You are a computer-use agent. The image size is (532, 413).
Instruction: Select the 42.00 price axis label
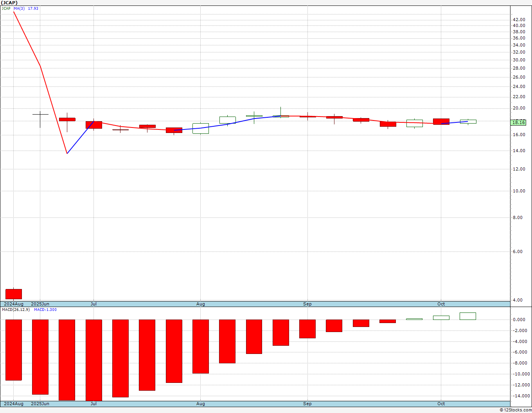click(x=519, y=20)
